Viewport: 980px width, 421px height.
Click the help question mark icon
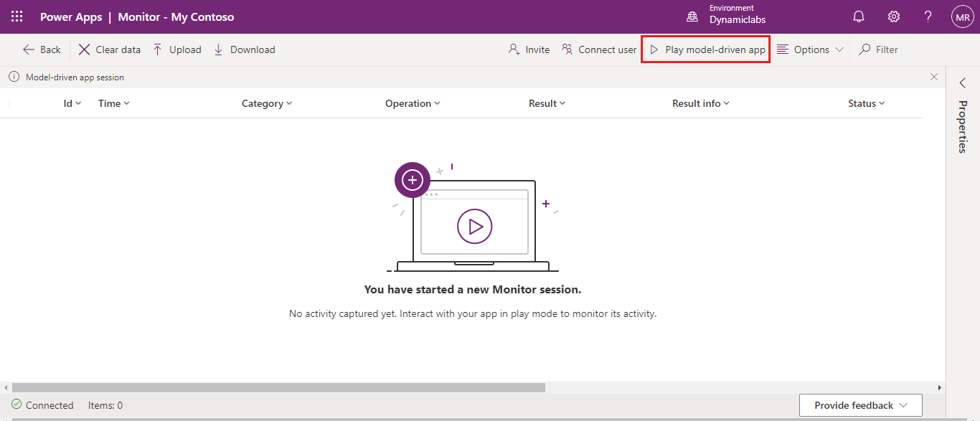tap(928, 16)
